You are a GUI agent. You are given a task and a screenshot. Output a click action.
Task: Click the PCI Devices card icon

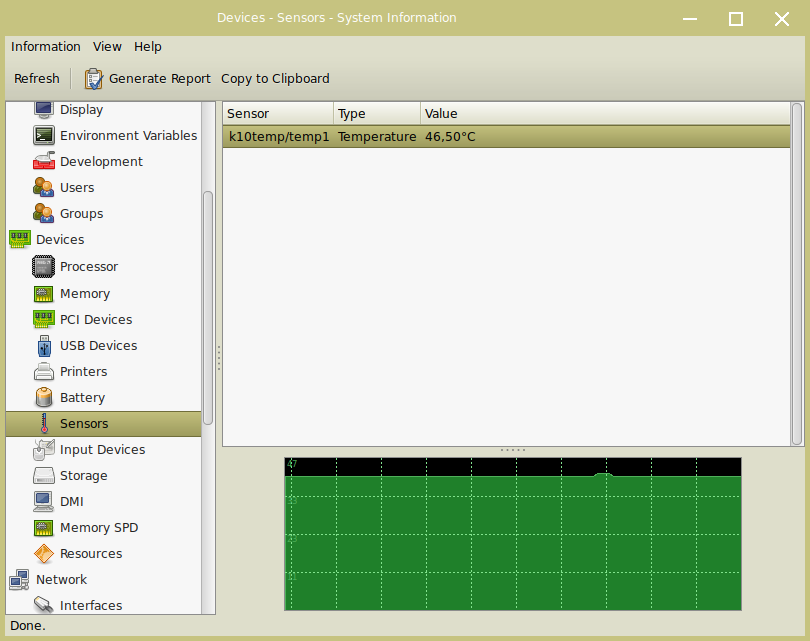(44, 319)
